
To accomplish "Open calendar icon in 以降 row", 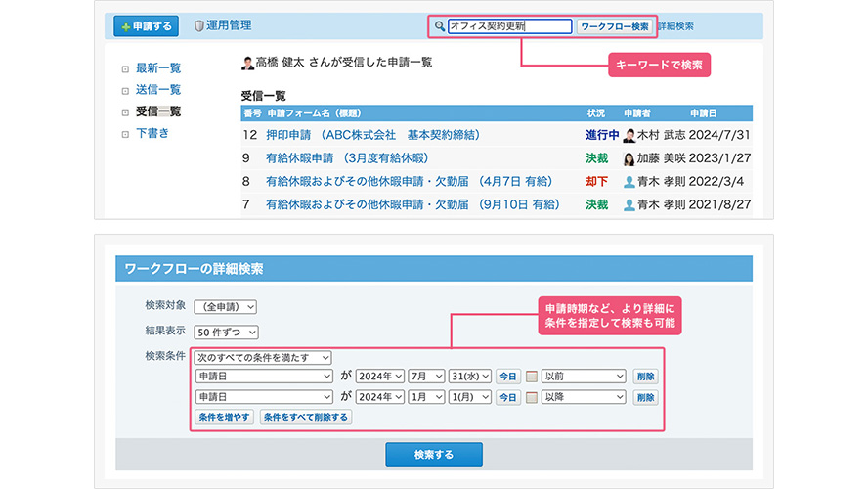I will 532,398.
